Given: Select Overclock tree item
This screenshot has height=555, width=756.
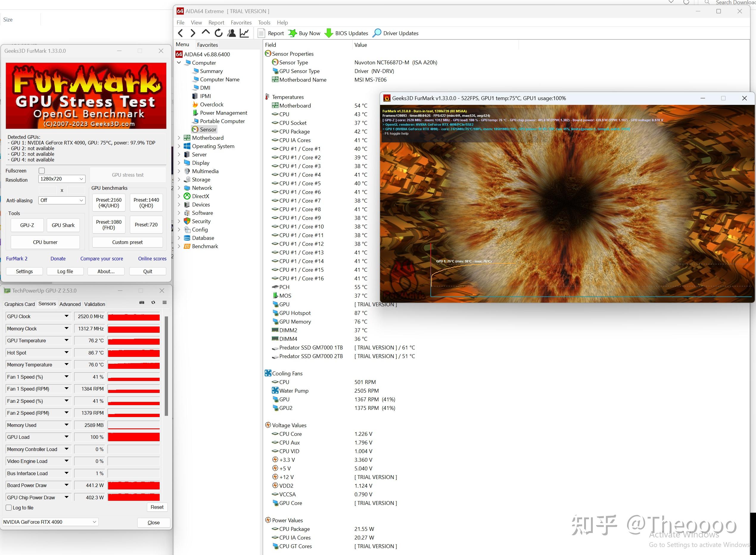Looking at the screenshot, I should 211,105.
